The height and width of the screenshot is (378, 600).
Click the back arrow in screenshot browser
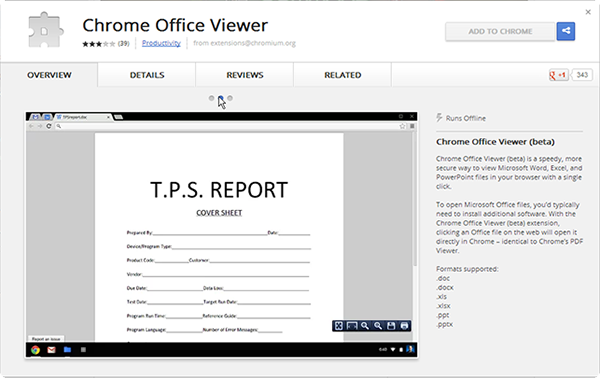point(31,126)
